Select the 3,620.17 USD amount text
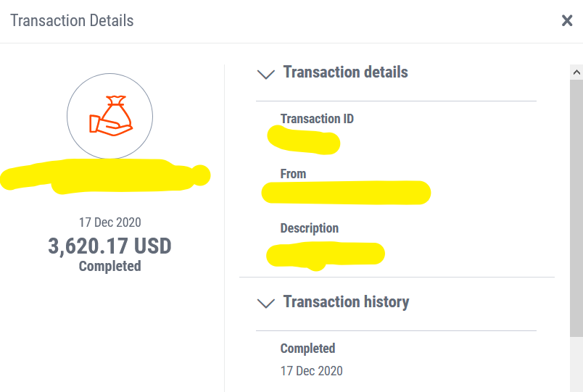This screenshot has width=583, height=392. (109, 246)
